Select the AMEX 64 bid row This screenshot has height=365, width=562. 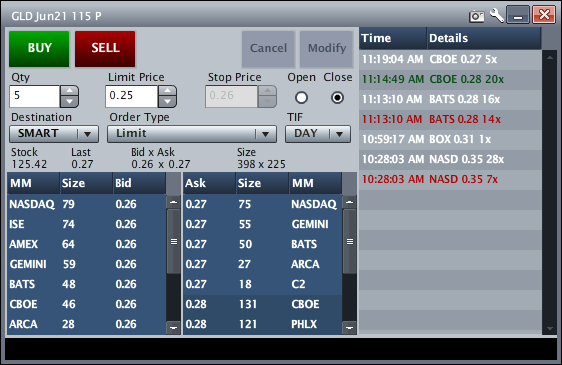[x=86, y=244]
